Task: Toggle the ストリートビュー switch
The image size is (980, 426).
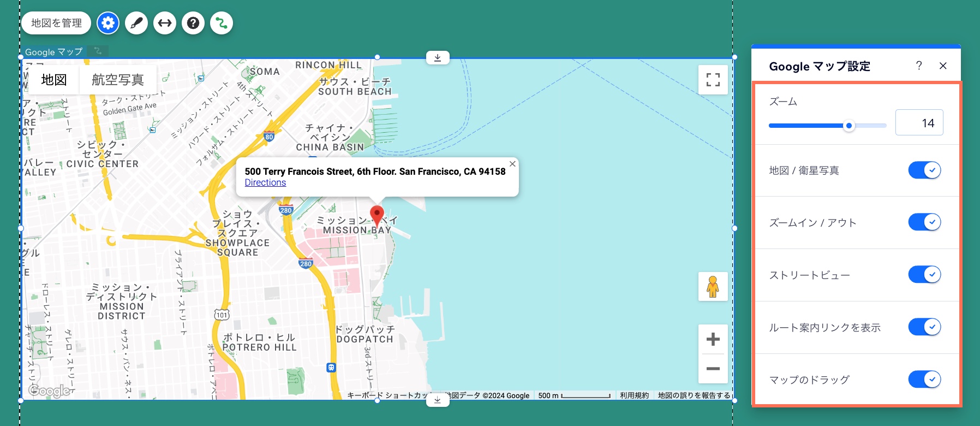Action: [x=924, y=275]
